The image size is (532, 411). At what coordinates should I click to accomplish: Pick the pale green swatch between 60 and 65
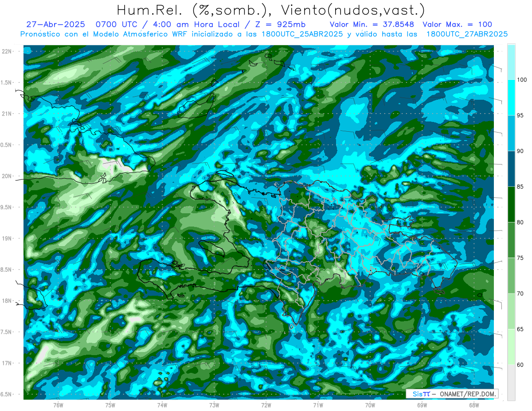pyautogui.click(x=511, y=347)
